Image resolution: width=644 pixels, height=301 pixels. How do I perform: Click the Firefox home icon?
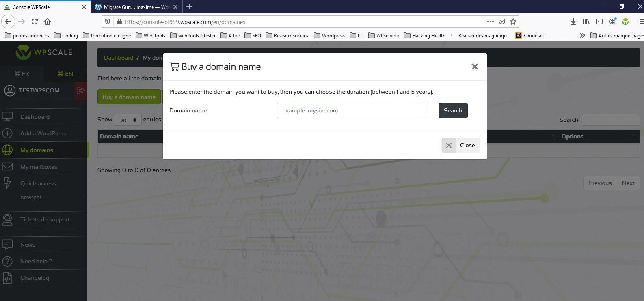48,21
